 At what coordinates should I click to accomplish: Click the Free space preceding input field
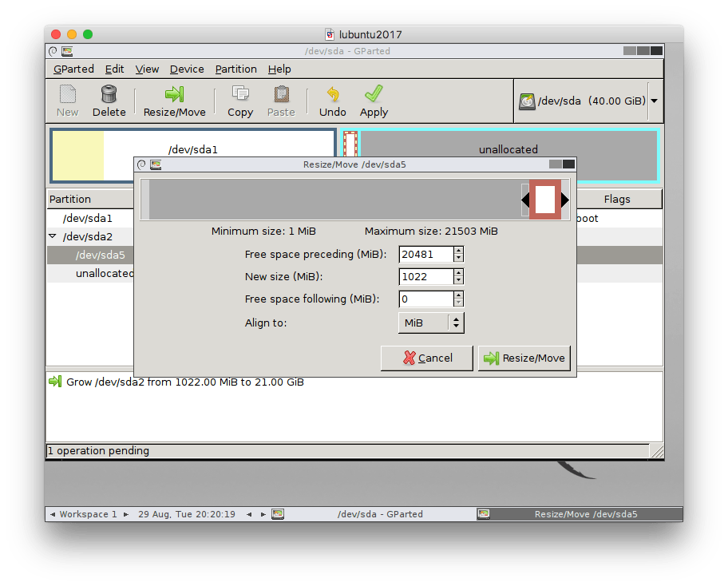tap(425, 255)
